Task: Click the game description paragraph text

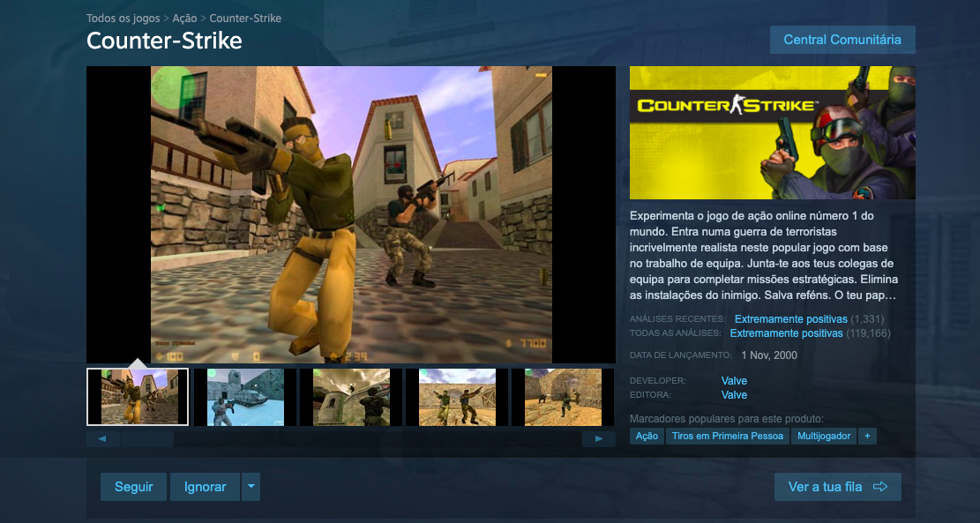Action: pyautogui.click(x=763, y=255)
